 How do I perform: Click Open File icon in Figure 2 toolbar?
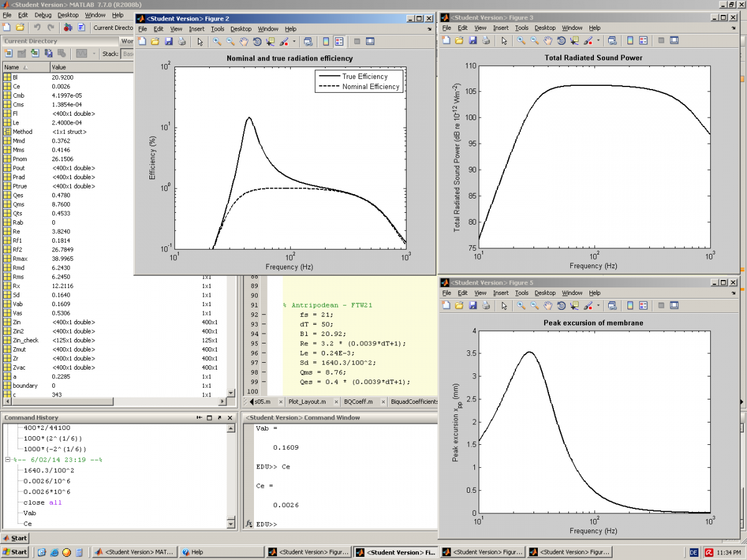(155, 42)
